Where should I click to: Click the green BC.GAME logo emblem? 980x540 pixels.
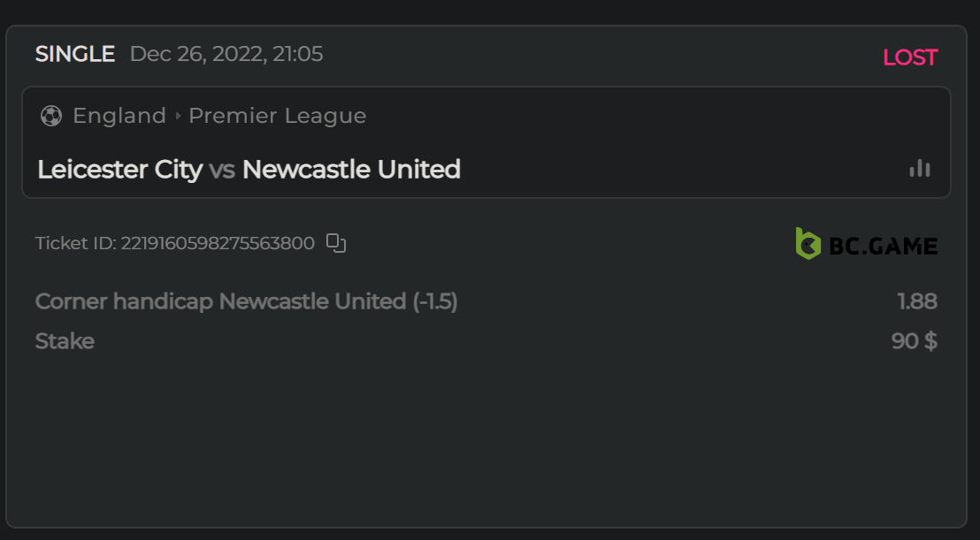808,244
